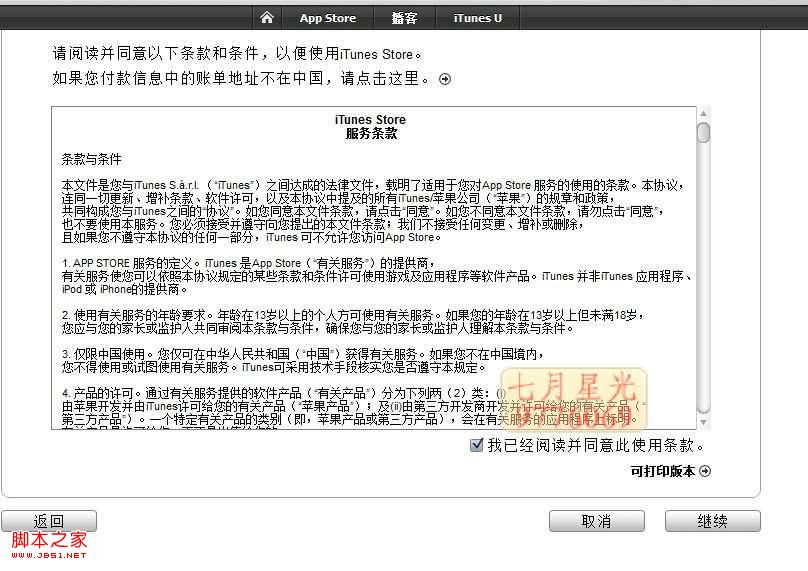808x571 pixels.
Task: Click the terms scrollbar thumb
Action: (703, 132)
